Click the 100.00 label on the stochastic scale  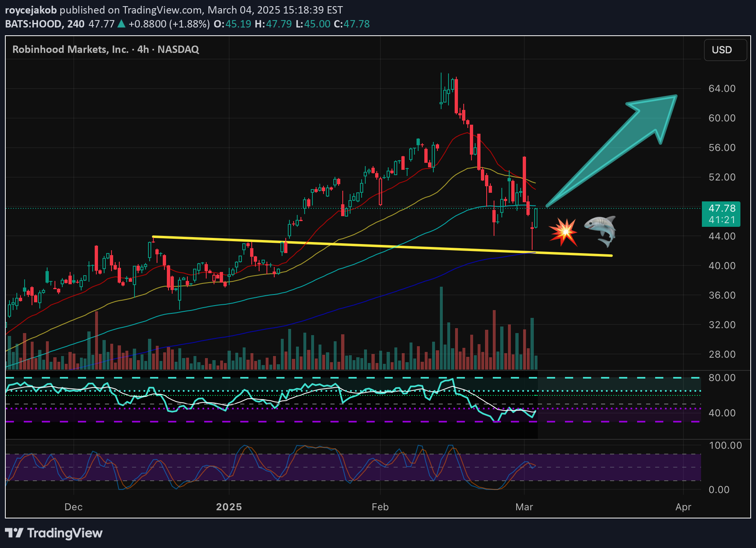pyautogui.click(x=725, y=445)
